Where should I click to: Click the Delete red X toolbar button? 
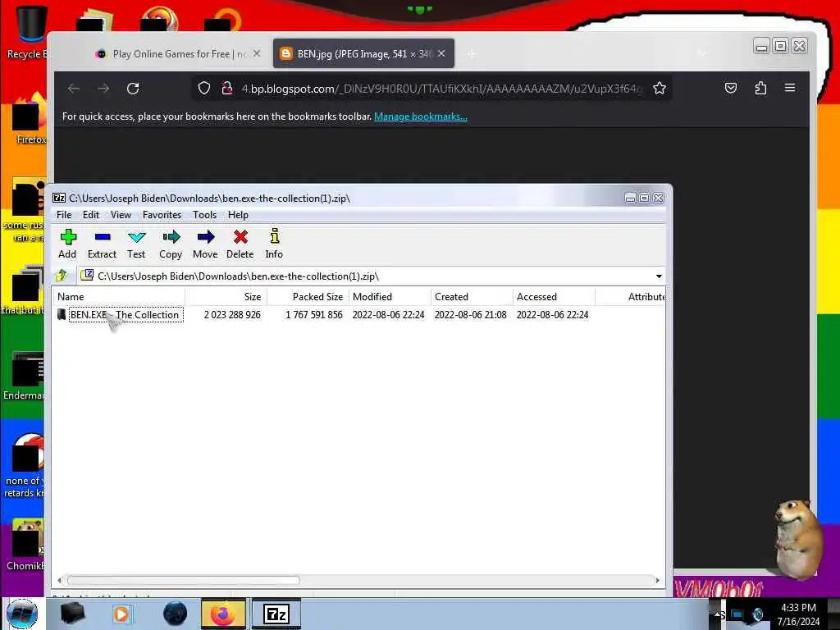pos(240,244)
